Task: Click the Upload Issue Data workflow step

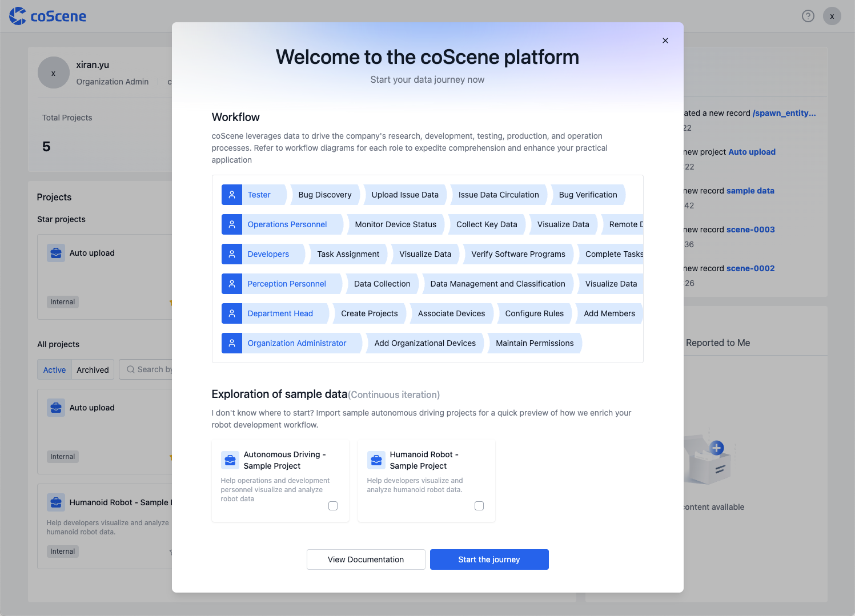Action: pyautogui.click(x=405, y=195)
